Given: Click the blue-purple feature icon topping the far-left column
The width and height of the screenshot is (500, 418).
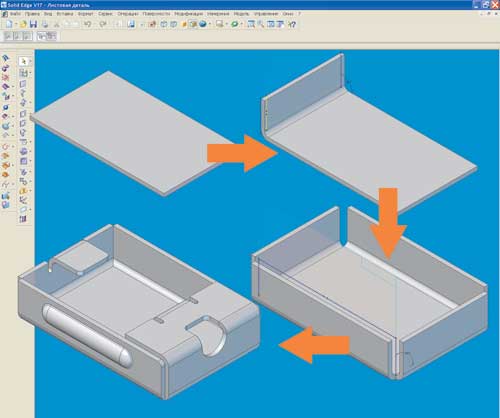Looking at the screenshot, I should 6,58.
